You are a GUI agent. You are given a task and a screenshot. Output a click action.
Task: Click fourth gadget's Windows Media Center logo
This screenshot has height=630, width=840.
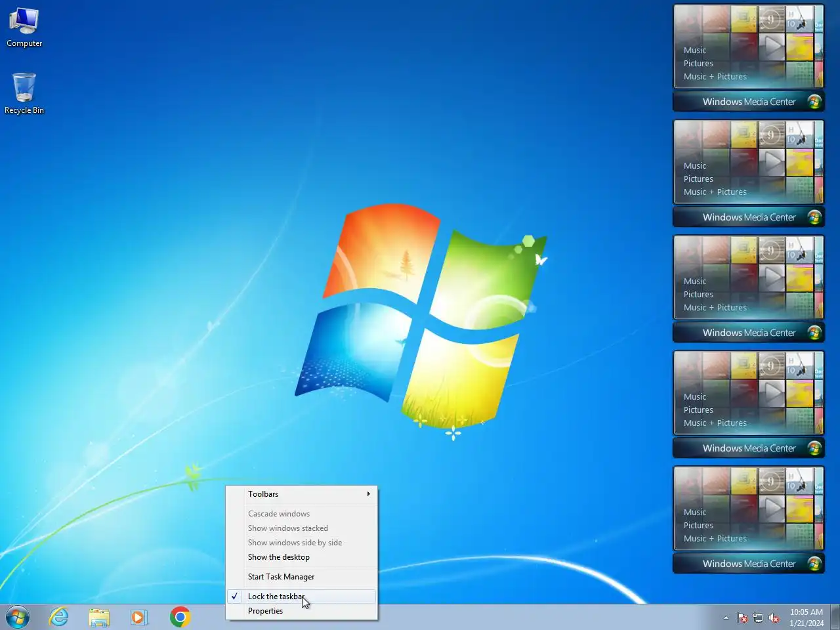pos(814,448)
